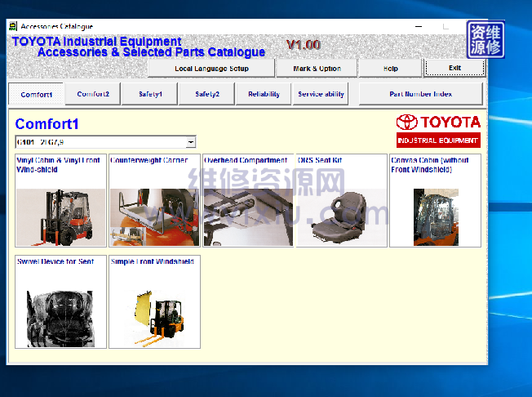Image resolution: width=532 pixels, height=397 pixels.
Task: Click the ORS Seat Kit title text
Action: pos(320,160)
